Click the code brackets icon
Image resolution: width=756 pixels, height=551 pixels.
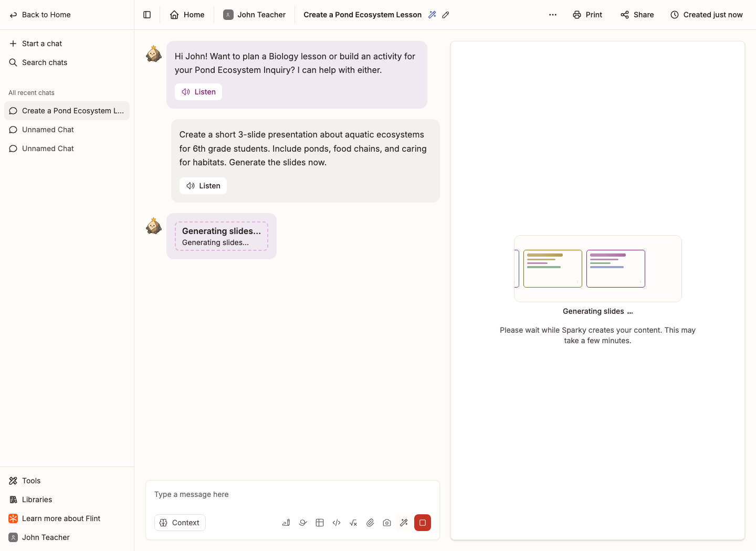coord(337,523)
